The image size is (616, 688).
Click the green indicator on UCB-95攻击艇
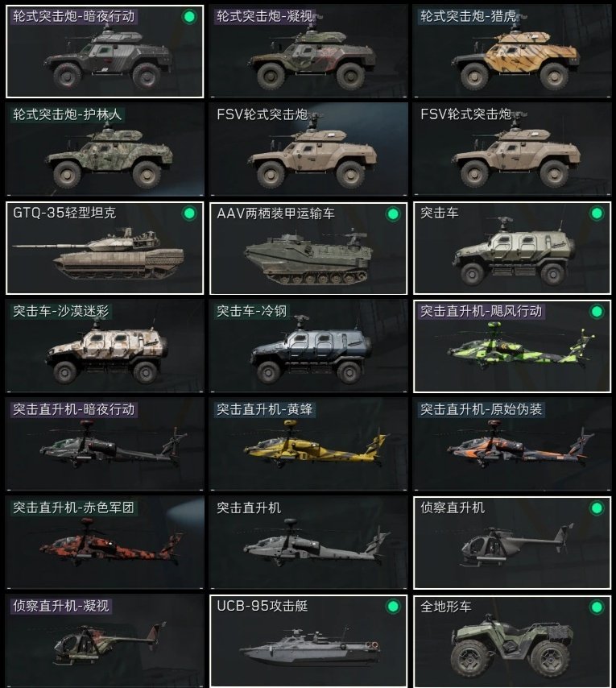point(393,607)
